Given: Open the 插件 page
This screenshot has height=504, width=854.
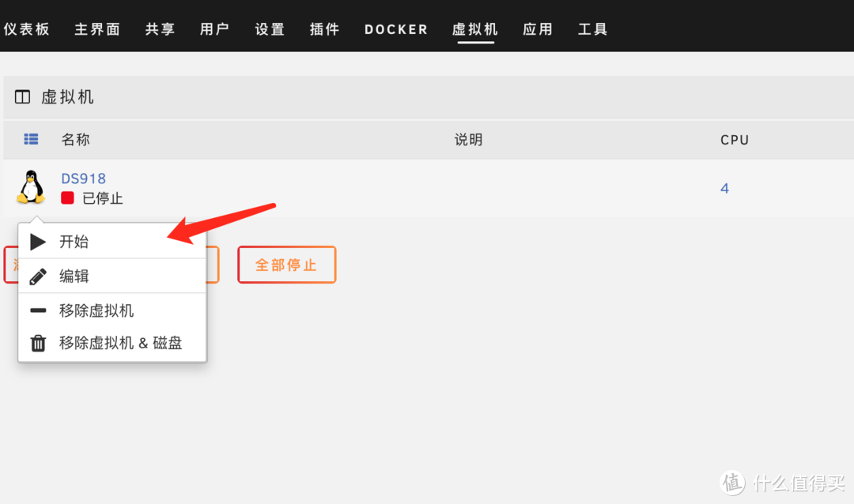Looking at the screenshot, I should click(324, 29).
